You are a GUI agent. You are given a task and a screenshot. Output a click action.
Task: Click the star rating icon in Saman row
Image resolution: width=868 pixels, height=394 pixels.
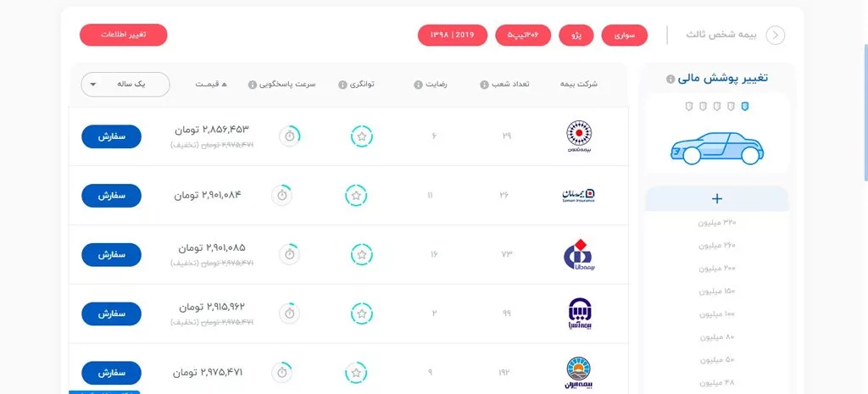(x=356, y=195)
